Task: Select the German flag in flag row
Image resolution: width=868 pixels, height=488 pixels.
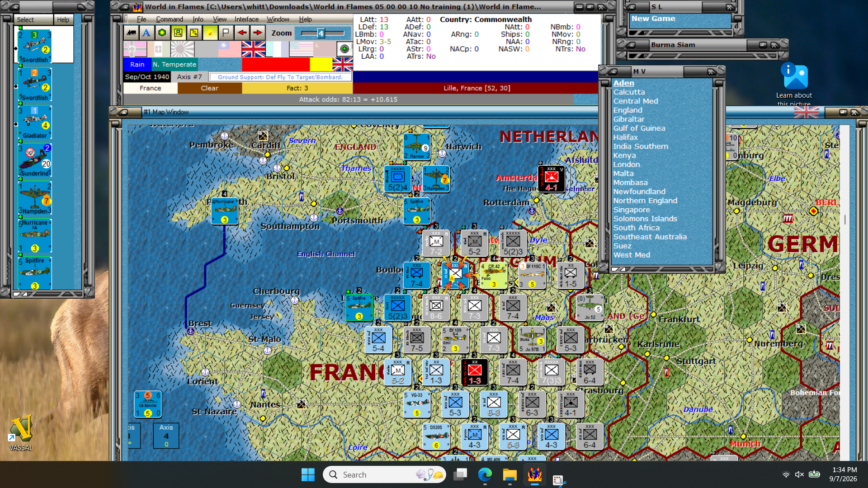Action: pos(135,49)
